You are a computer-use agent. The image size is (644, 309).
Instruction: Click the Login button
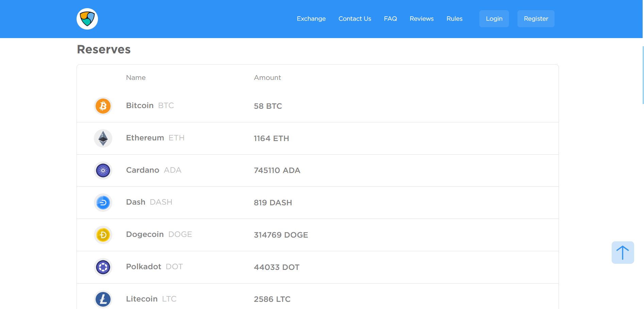click(494, 19)
